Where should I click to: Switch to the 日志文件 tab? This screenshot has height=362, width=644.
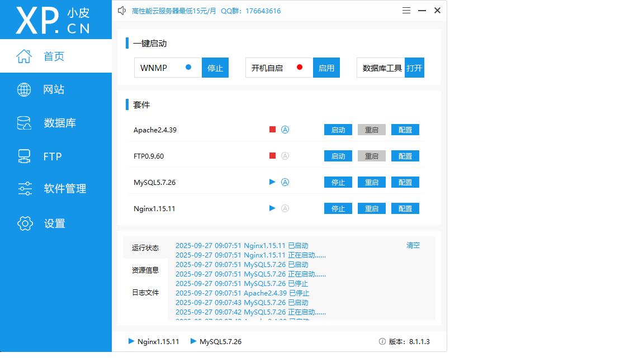145,293
